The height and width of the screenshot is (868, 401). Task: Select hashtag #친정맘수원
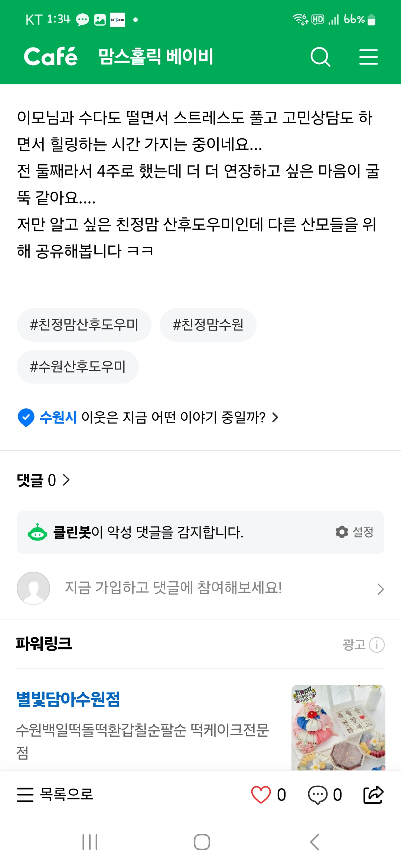tap(208, 325)
